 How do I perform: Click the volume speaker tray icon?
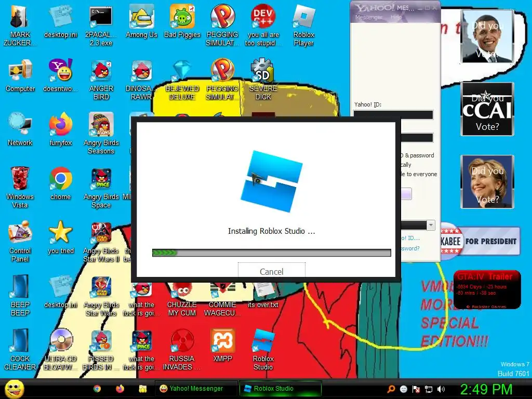pyautogui.click(x=441, y=389)
